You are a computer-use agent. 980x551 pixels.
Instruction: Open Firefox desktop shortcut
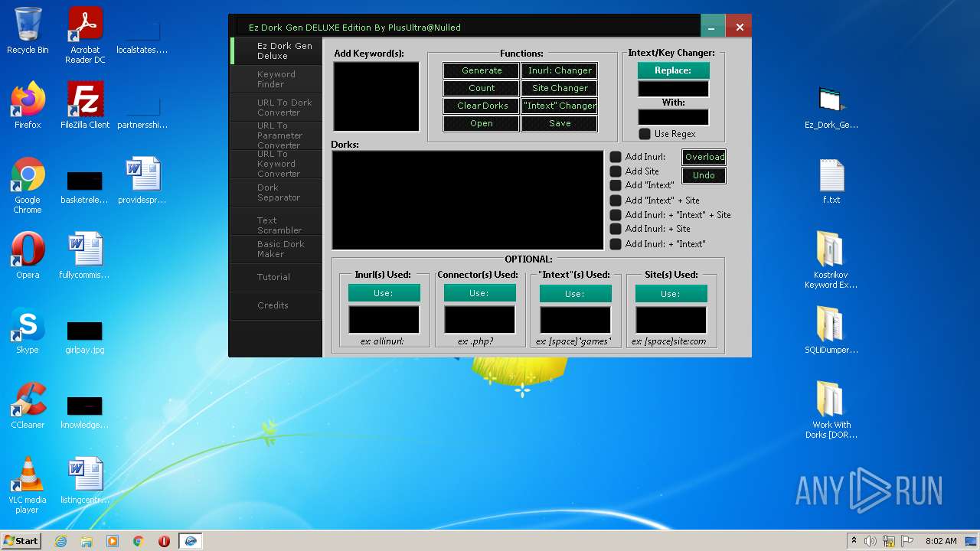28,106
